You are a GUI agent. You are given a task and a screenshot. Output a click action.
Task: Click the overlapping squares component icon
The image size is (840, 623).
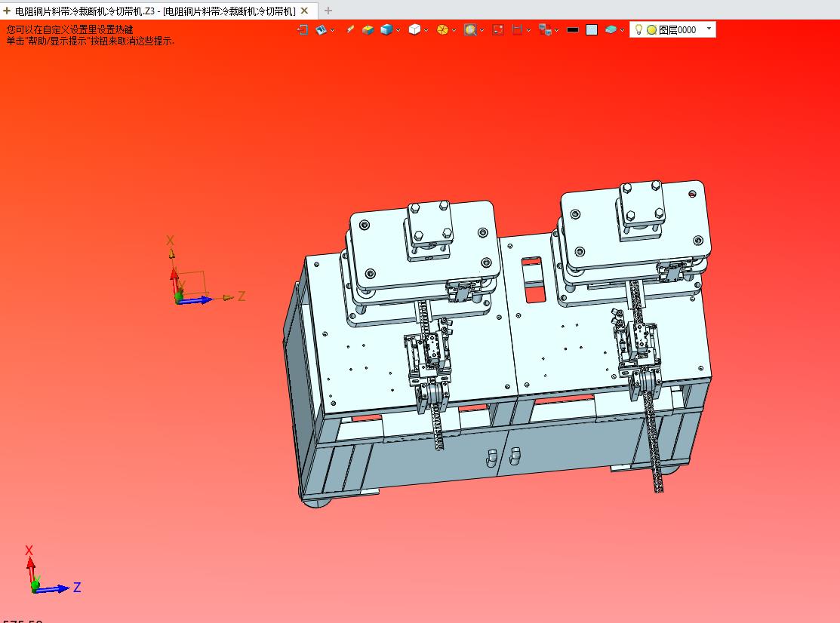coord(545,30)
